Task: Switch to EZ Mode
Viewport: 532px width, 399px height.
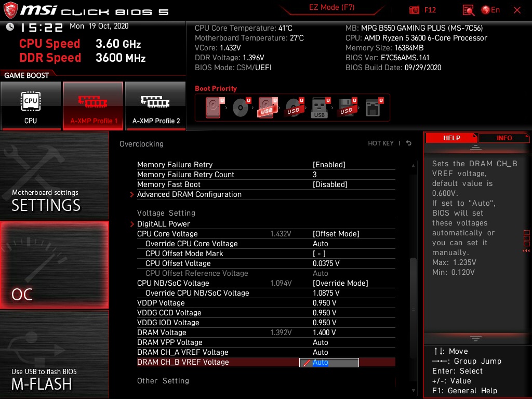Action: 332,8
